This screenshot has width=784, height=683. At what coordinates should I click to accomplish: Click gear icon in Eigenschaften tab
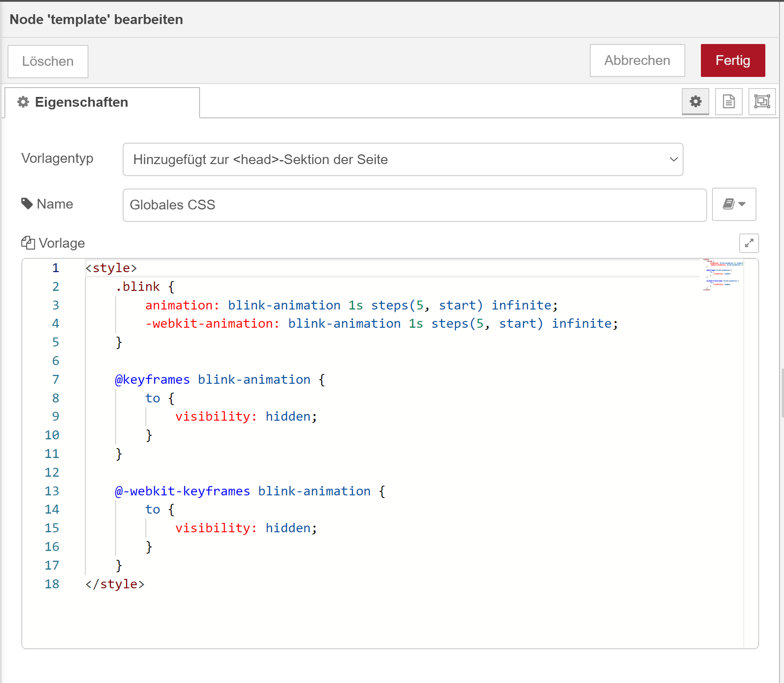[x=23, y=102]
